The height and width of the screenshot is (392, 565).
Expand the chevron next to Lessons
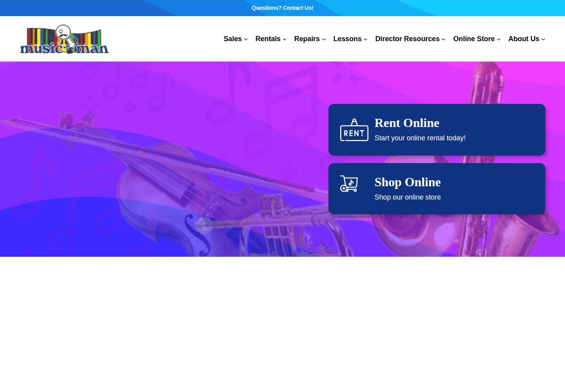pos(365,39)
